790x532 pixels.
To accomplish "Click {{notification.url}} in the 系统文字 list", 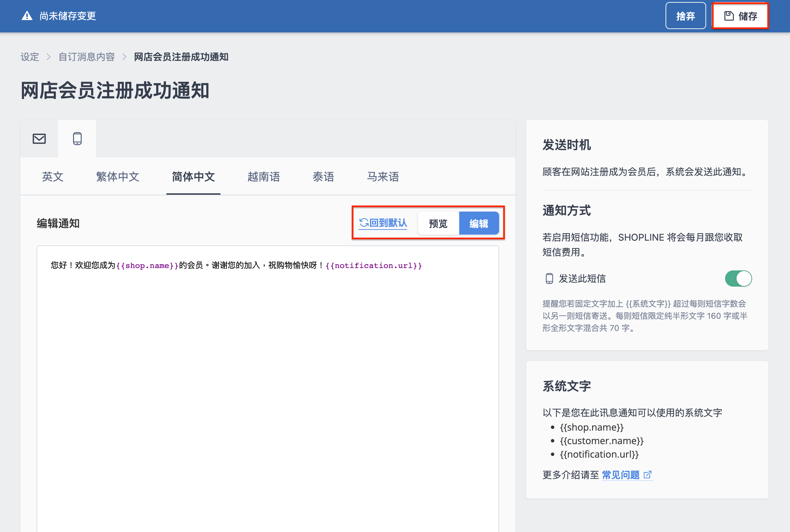I will point(599,454).
